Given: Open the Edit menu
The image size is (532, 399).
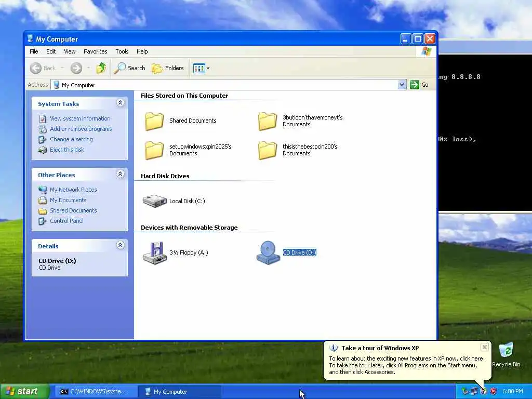Looking at the screenshot, I should (x=51, y=51).
